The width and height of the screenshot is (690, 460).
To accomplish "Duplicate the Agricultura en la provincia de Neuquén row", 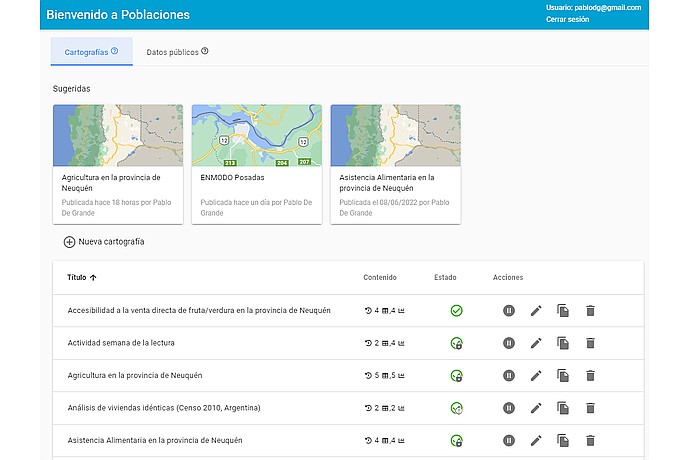I will coord(563,375).
